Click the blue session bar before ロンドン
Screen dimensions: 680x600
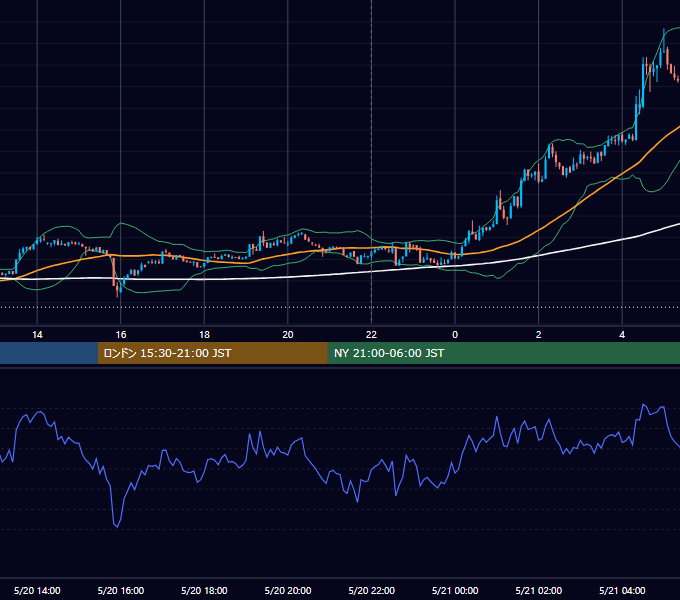click(49, 353)
